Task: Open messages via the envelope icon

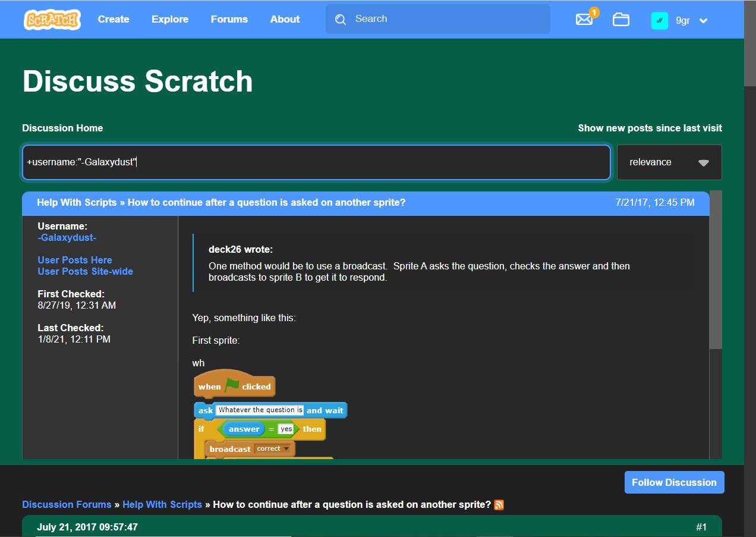Action: (x=584, y=20)
